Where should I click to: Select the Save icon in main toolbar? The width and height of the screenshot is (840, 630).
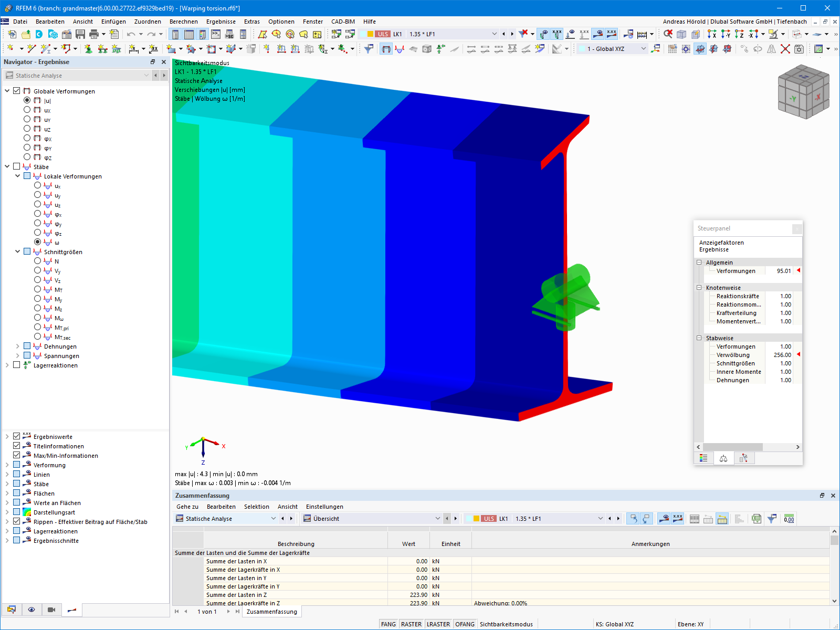(81, 34)
